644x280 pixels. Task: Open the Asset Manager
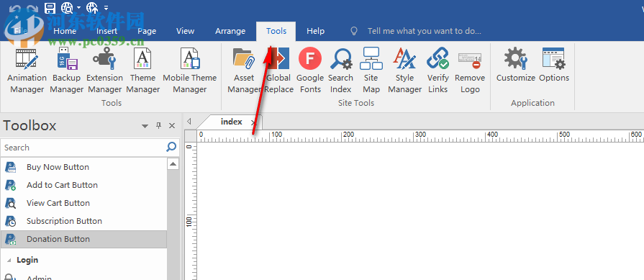244,71
